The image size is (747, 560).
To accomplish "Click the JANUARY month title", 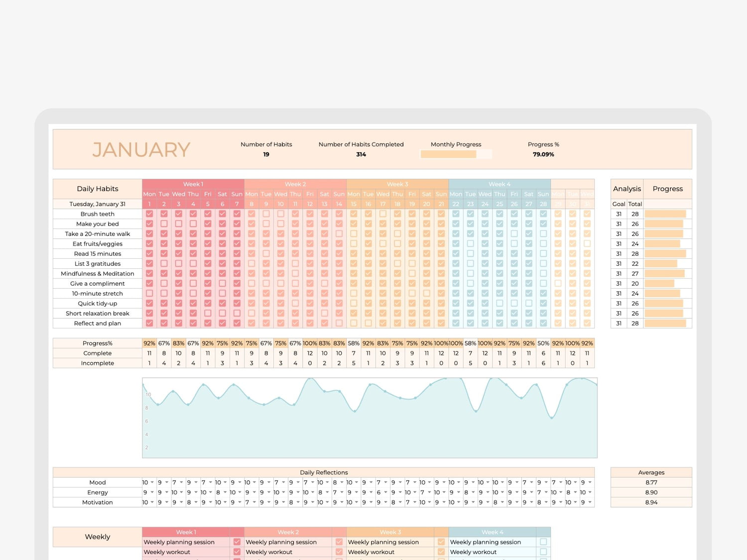I will tap(141, 150).
